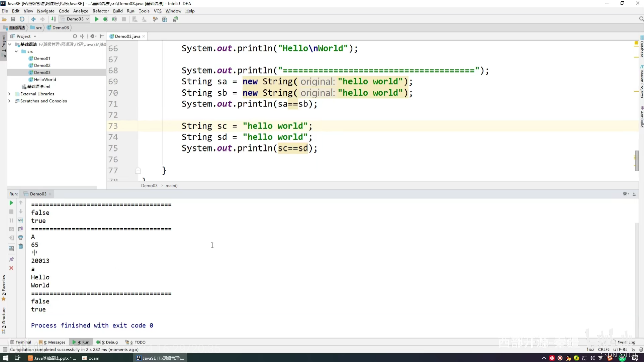This screenshot has width=644, height=362.
Task: Collapse the src folder node
Action: [16, 51]
